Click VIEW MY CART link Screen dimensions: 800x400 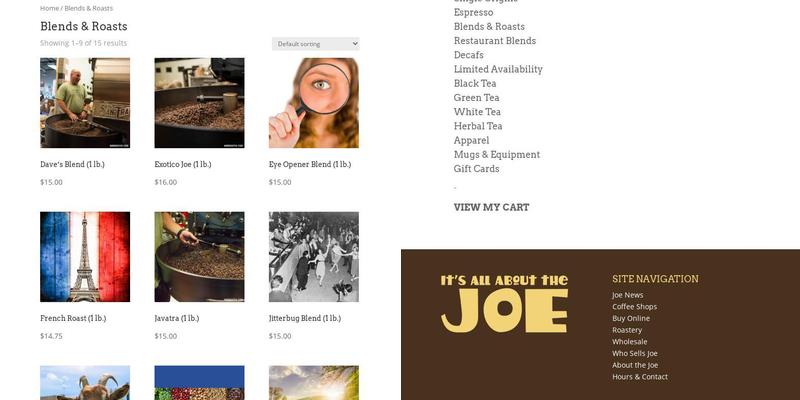(491, 207)
